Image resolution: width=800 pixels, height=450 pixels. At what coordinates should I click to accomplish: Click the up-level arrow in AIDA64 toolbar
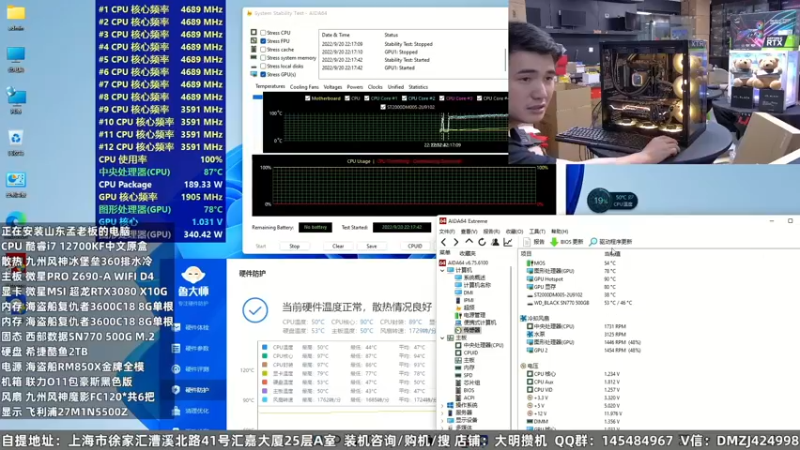pos(469,242)
